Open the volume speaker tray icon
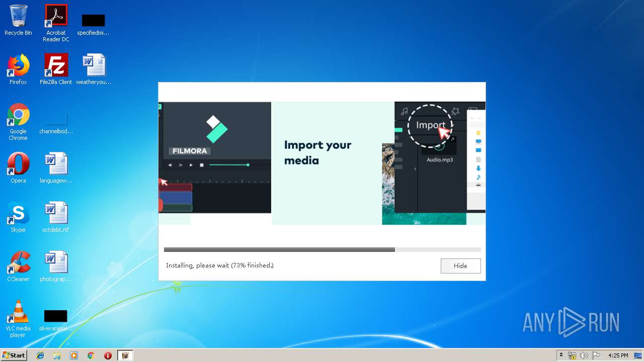 (x=584, y=355)
